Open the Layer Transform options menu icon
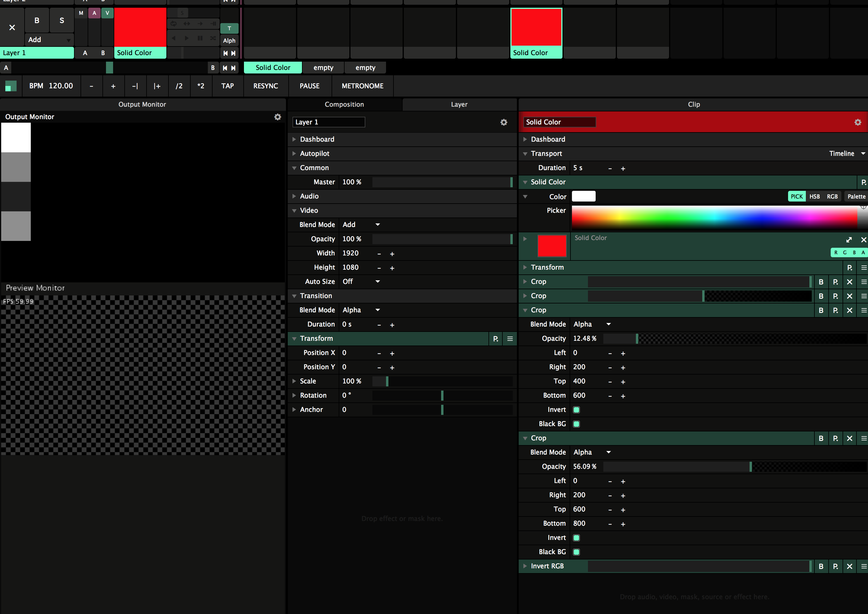Screen dimensions: 868x614 (x=509, y=339)
